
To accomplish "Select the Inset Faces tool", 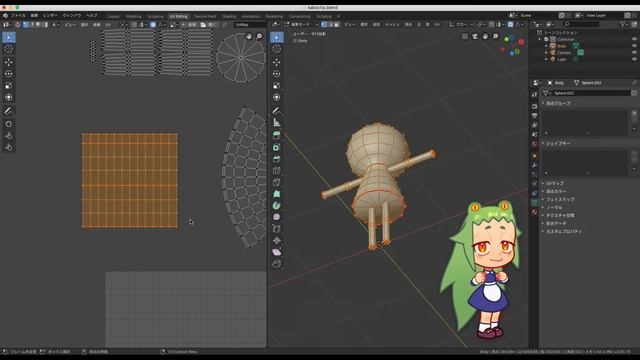I will [277, 147].
